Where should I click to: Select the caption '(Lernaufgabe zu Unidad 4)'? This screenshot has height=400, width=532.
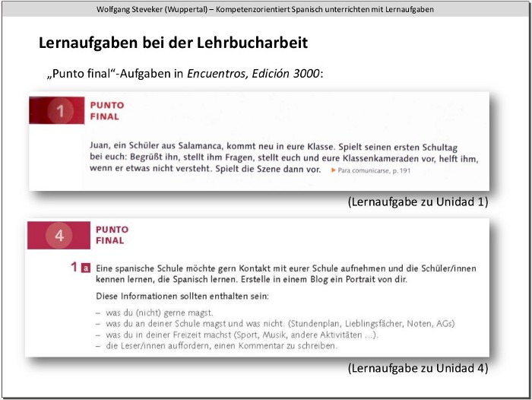point(417,368)
